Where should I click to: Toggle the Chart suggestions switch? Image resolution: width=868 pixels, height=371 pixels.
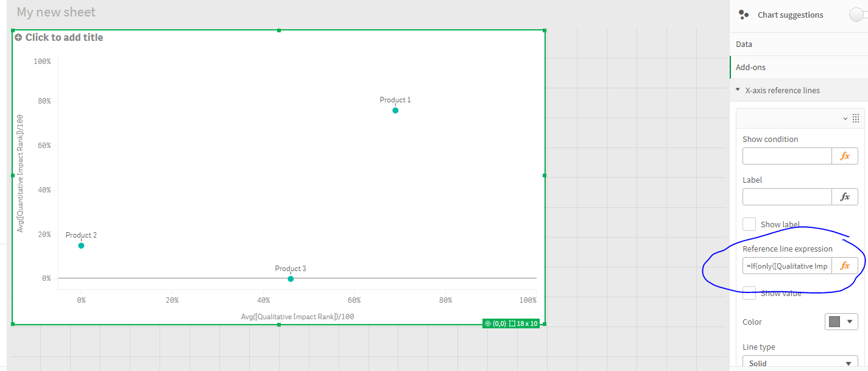click(x=856, y=14)
